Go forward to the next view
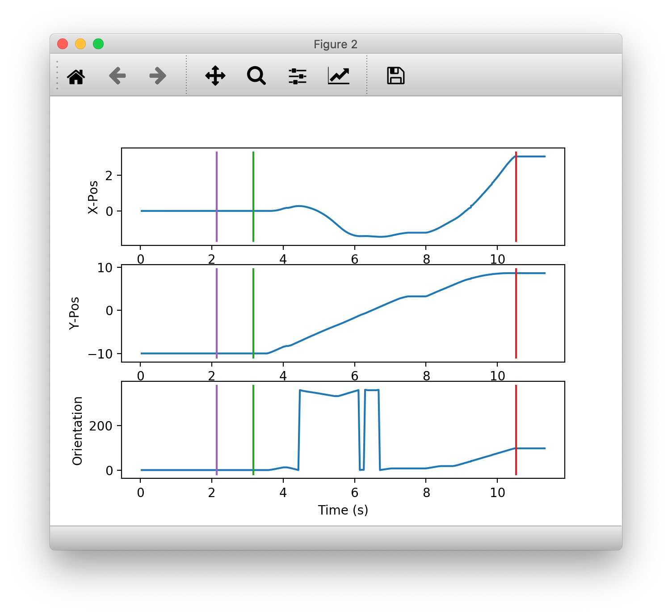 158,76
